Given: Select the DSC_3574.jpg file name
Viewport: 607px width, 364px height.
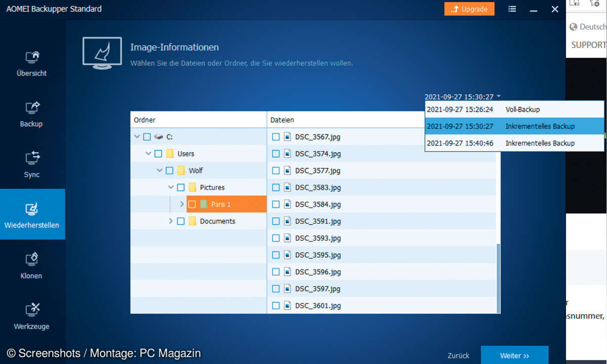Looking at the screenshot, I should tap(318, 154).
